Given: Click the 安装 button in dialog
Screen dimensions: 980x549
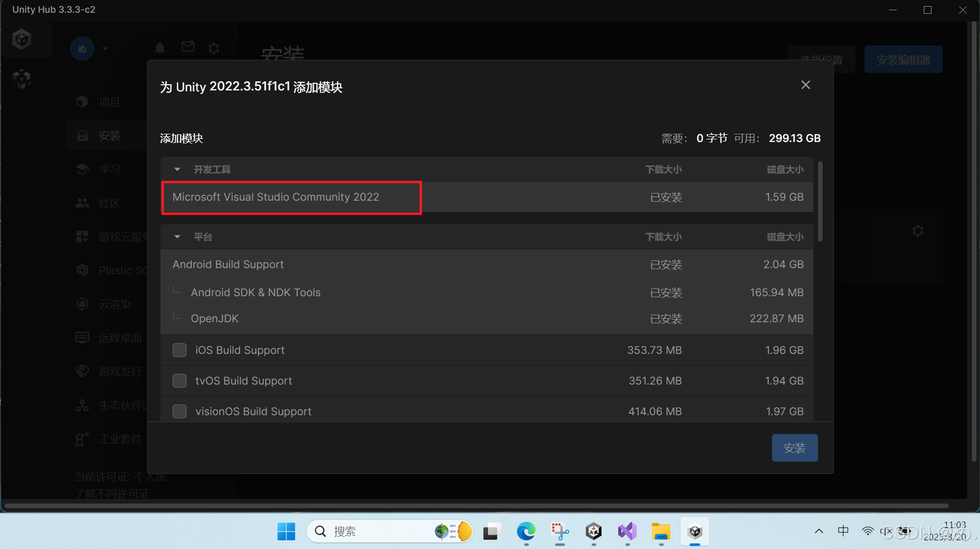Looking at the screenshot, I should coord(795,448).
